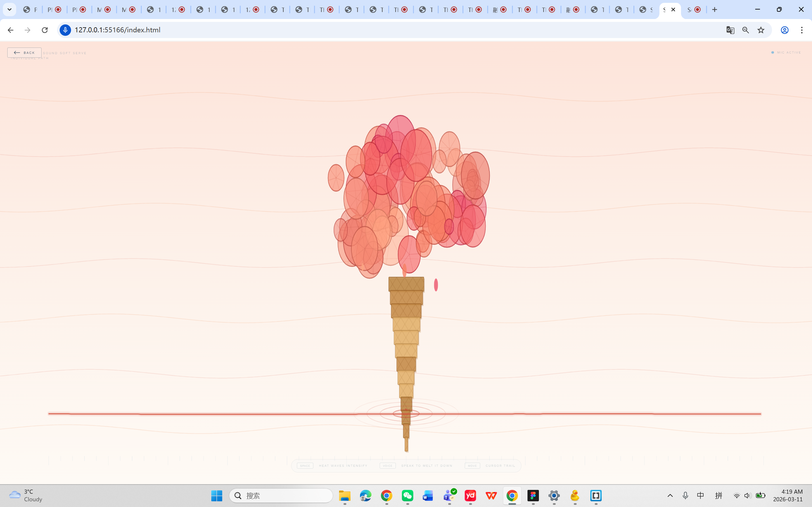The height and width of the screenshot is (507, 812).
Task: Bookmark the page with the star icon
Action: [761, 30]
